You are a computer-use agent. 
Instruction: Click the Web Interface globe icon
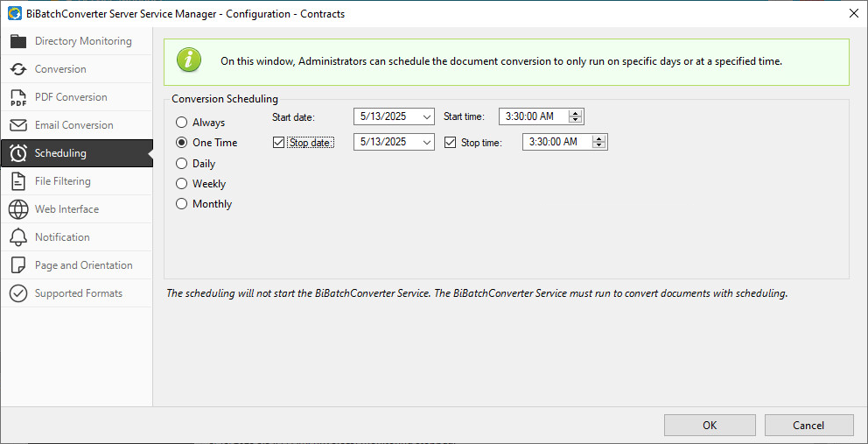coord(18,209)
